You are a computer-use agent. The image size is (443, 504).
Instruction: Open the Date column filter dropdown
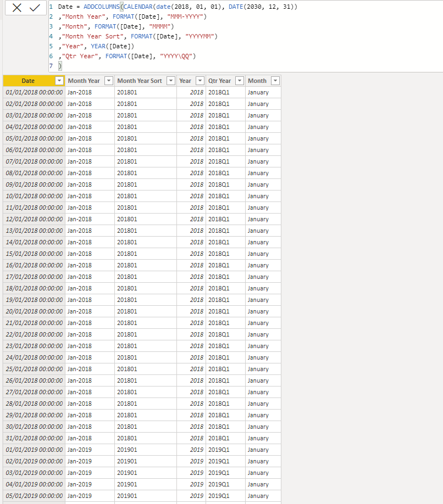click(59, 81)
